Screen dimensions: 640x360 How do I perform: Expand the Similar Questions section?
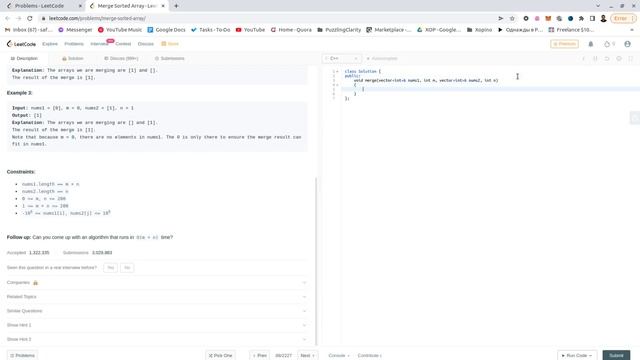point(157,311)
